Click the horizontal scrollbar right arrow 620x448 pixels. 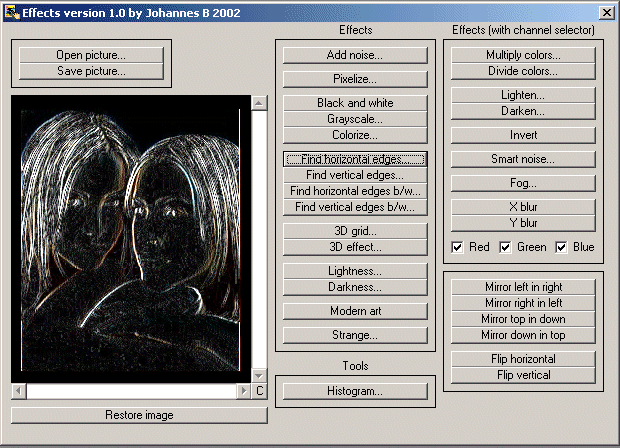coord(244,391)
